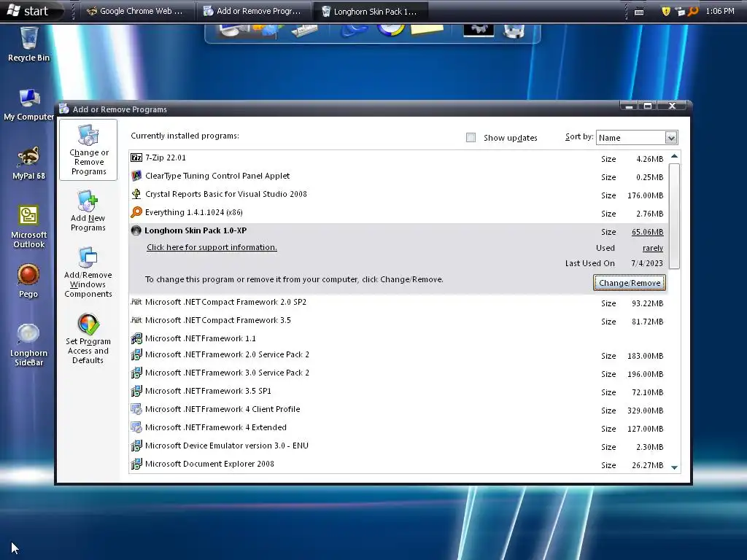Click the Document Explorer 2008 icon
The image size is (747, 560).
136,464
